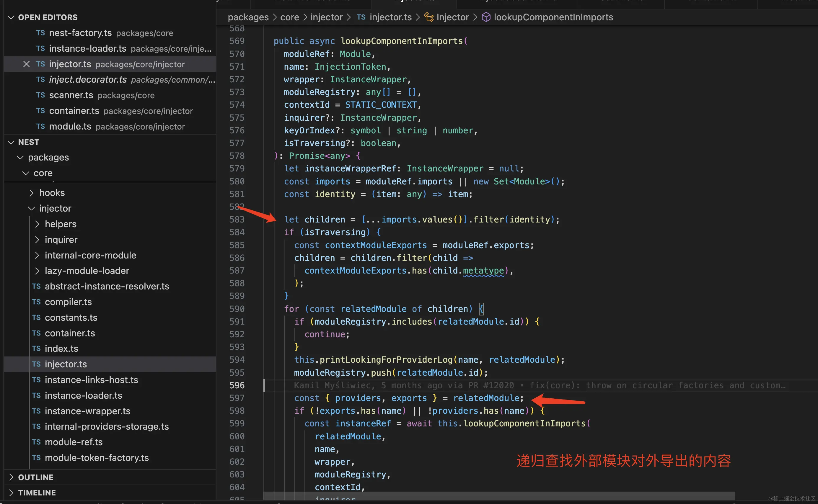Viewport: 818px width, 504px height.
Task: Place cursor on 'contextModuleExports' on line 585
Action: click(376, 245)
